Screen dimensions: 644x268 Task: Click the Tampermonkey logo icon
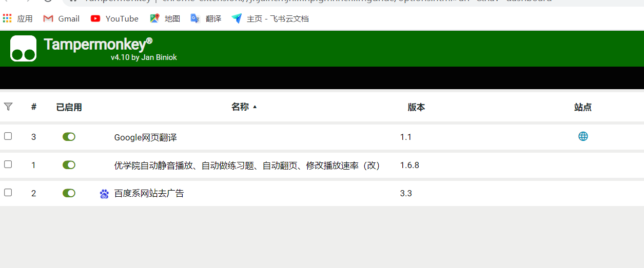tap(23, 48)
